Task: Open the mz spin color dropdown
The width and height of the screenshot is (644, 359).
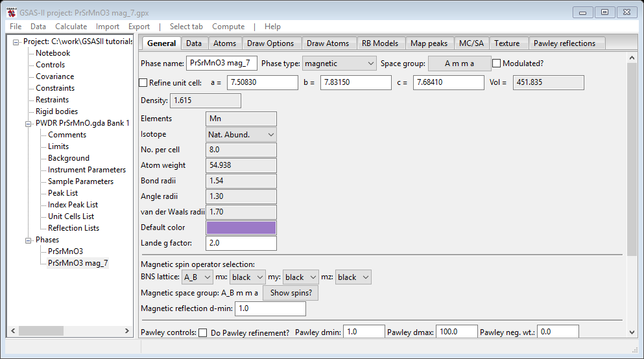Action: (353, 277)
